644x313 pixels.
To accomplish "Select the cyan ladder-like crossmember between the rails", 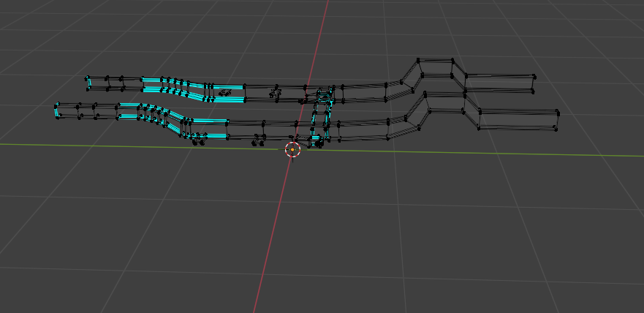I will coord(321,117).
